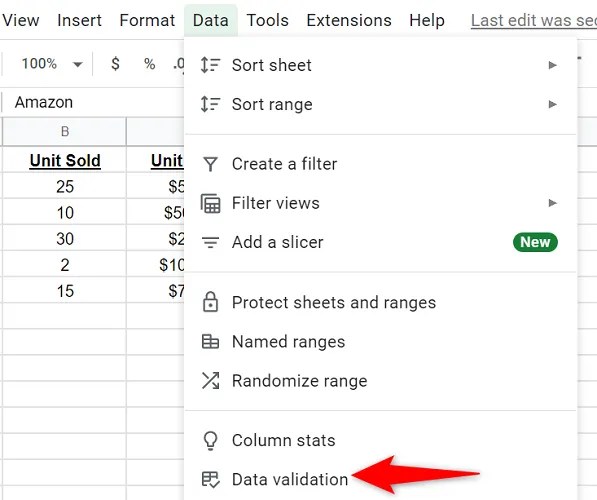Open the Format menu
Image resolution: width=597 pixels, height=500 pixels.
[147, 20]
